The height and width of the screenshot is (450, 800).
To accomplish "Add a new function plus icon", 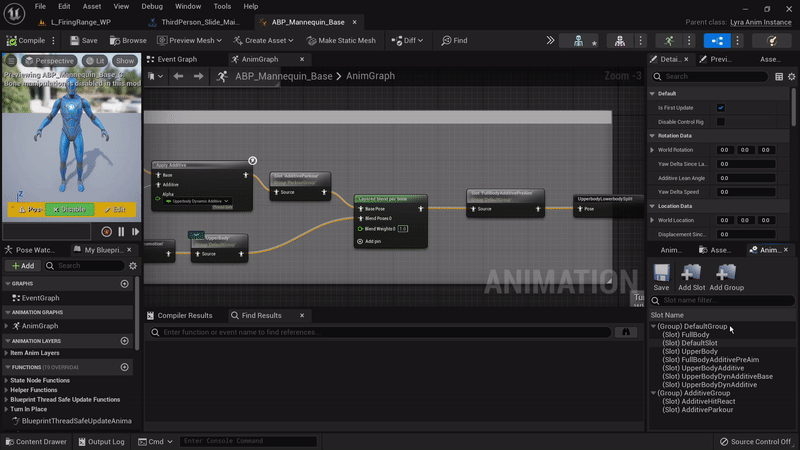I will (124, 367).
